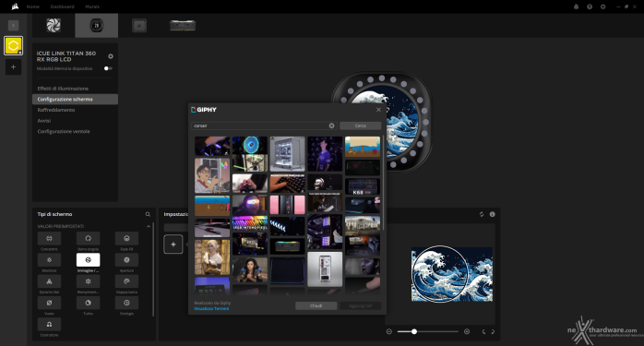This screenshot has width=644, height=346.
Task: Expand the left sidebar chevron
Action: coord(13,26)
